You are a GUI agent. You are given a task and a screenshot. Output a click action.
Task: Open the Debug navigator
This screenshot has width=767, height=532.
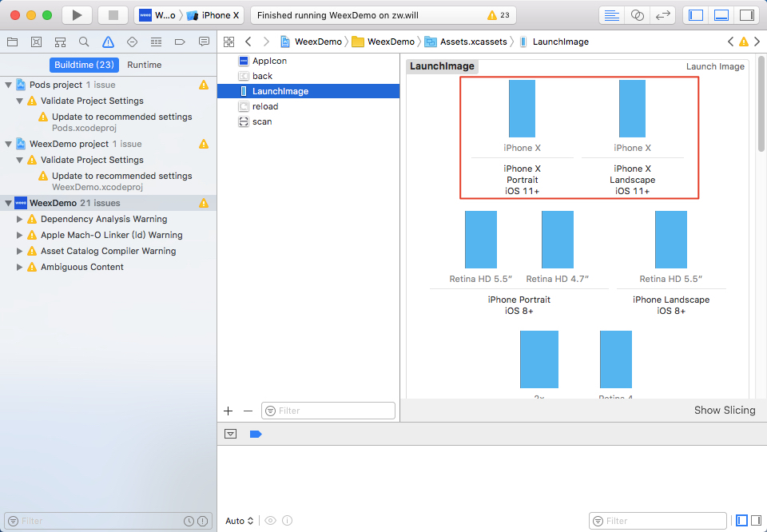point(156,42)
